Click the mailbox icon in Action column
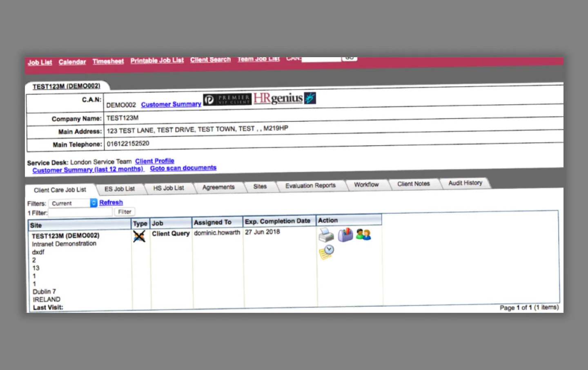This screenshot has height=370, width=588. 345,234
